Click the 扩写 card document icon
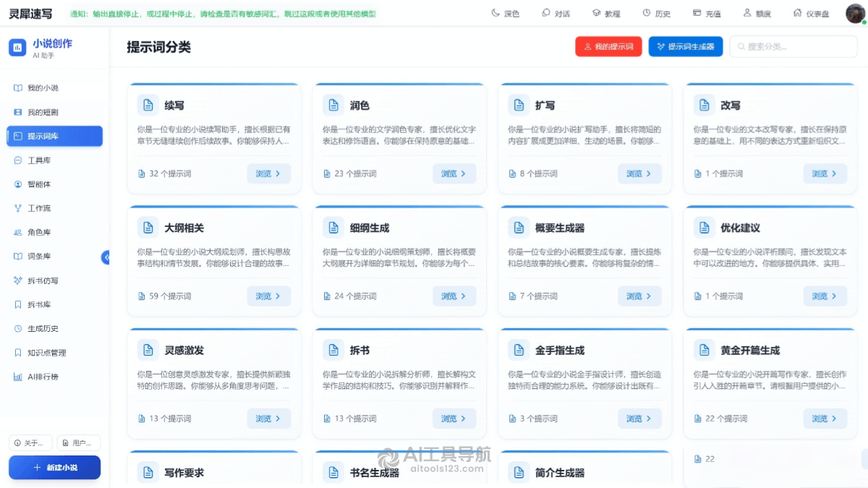 519,105
